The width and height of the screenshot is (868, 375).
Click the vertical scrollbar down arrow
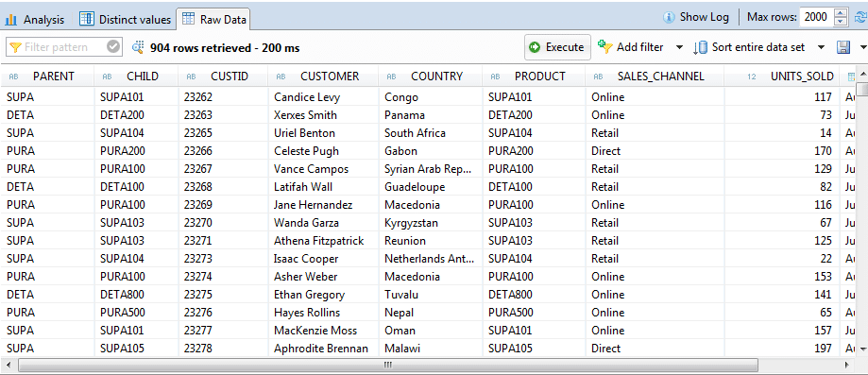click(x=861, y=349)
